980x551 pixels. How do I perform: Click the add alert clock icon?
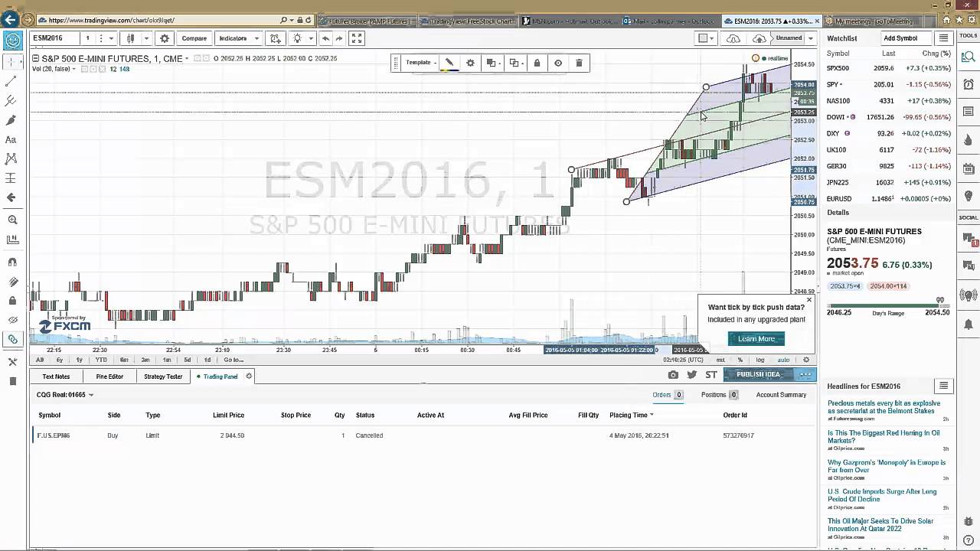tap(276, 38)
